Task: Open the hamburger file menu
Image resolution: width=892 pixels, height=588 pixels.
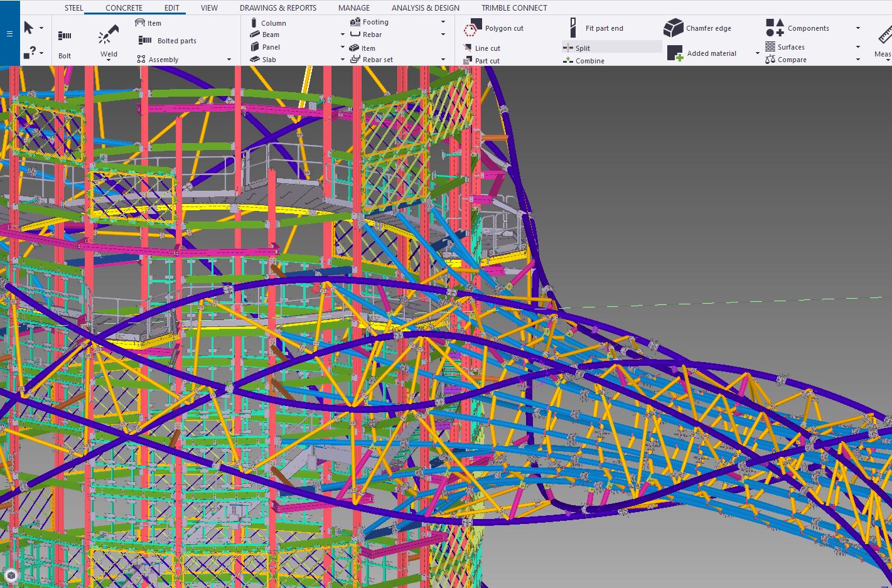Action: click(x=9, y=34)
